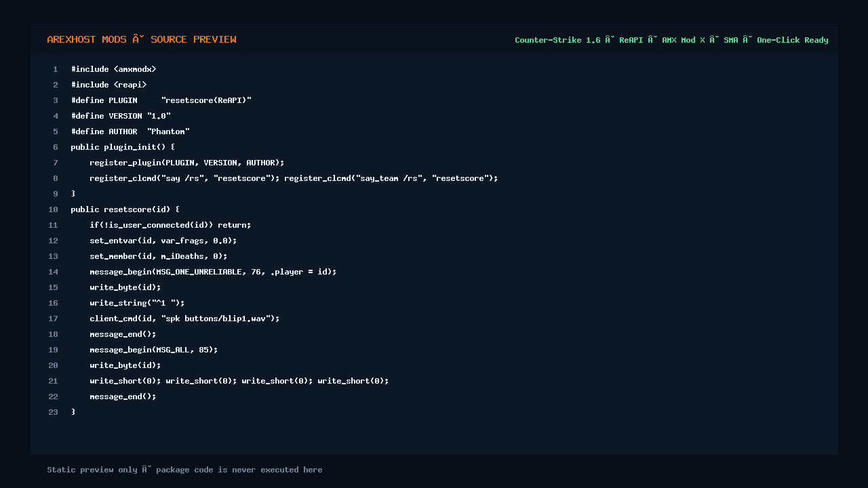Click line number 10 in the gutter

click(x=53, y=209)
